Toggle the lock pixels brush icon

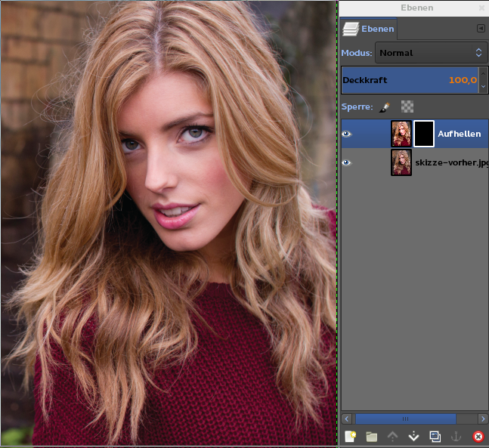tap(385, 107)
